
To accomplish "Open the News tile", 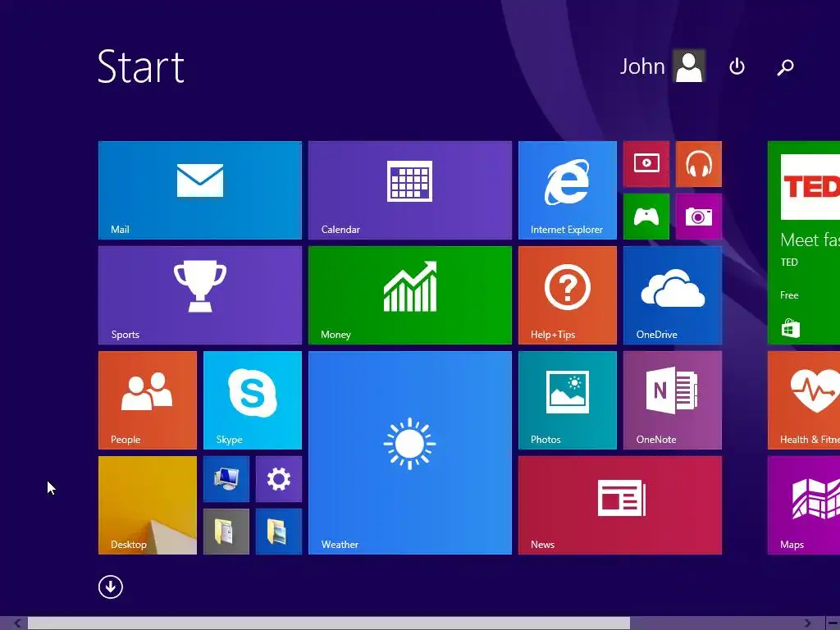I will pyautogui.click(x=620, y=505).
